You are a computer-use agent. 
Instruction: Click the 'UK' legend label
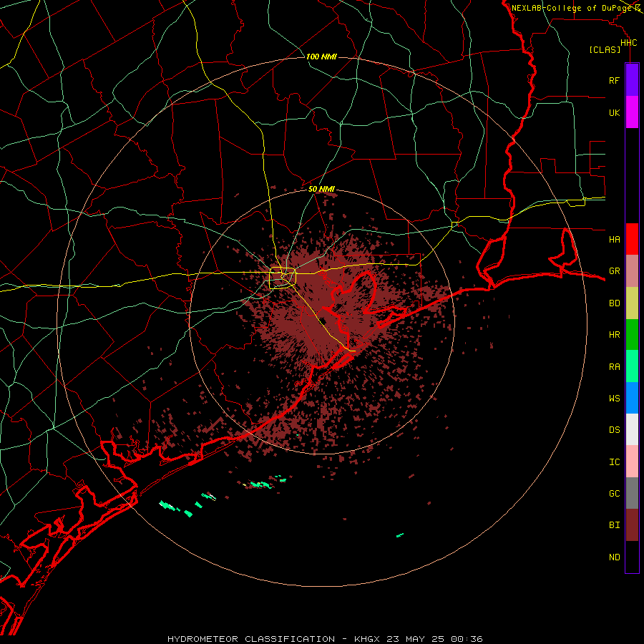pos(614,112)
